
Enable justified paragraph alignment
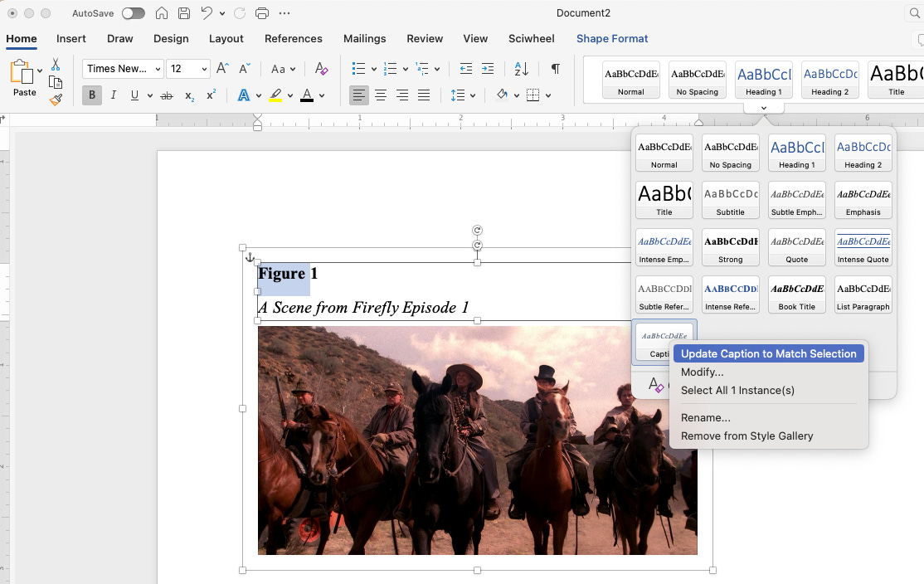point(423,95)
